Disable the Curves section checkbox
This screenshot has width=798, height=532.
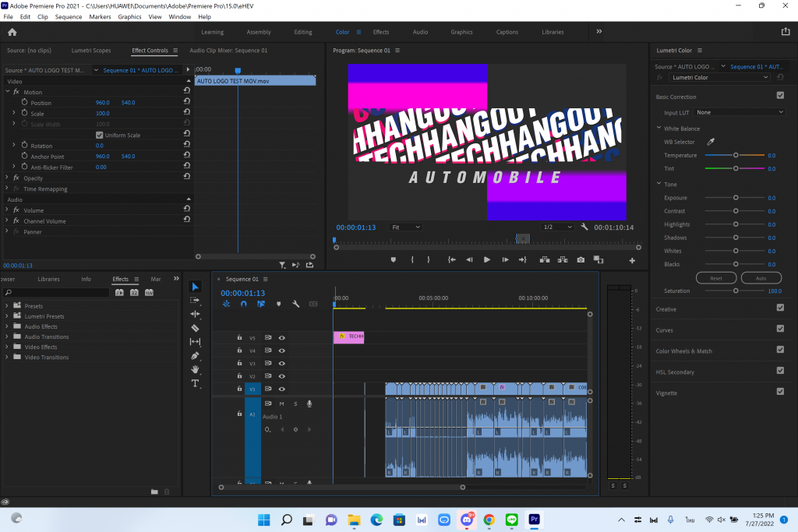(780, 329)
